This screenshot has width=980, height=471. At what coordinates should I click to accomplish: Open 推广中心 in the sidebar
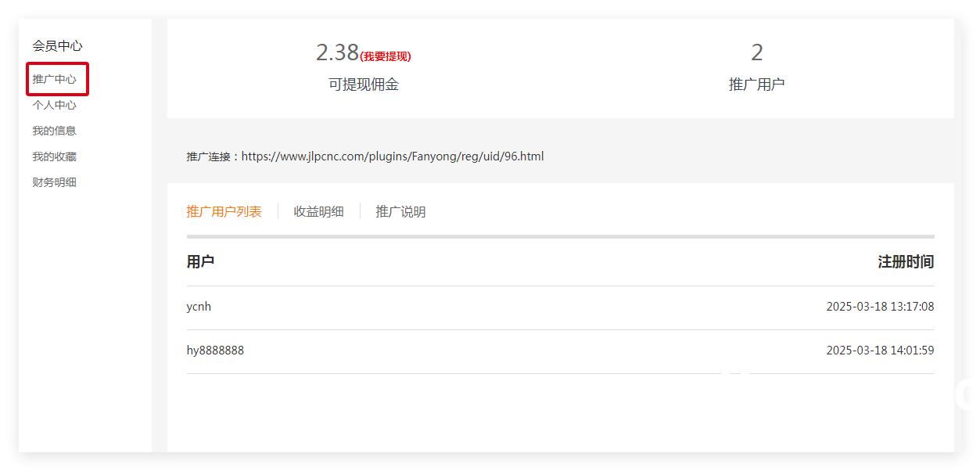click(x=55, y=79)
